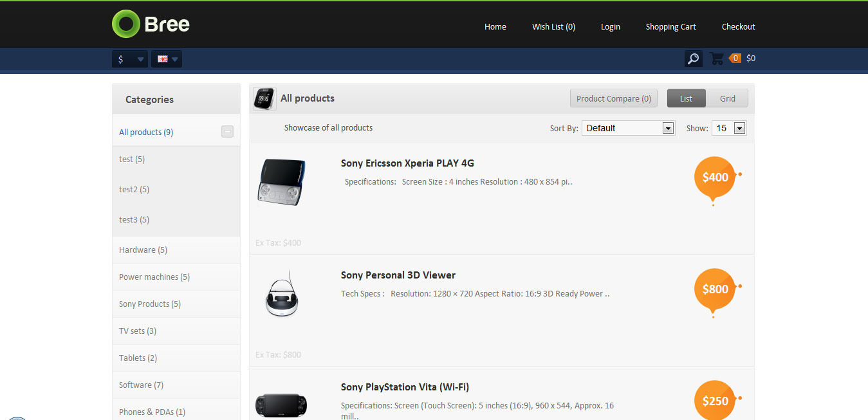
Task: Click the 3D Viewer headset thumbnail
Action: point(282,294)
